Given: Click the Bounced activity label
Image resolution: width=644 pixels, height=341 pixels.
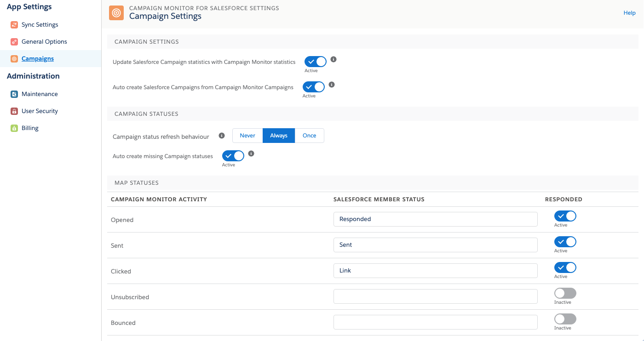Looking at the screenshot, I should (123, 323).
